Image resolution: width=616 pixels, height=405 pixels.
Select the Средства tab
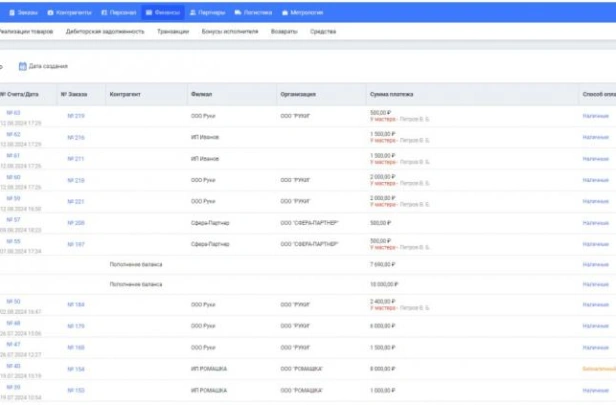tap(323, 32)
